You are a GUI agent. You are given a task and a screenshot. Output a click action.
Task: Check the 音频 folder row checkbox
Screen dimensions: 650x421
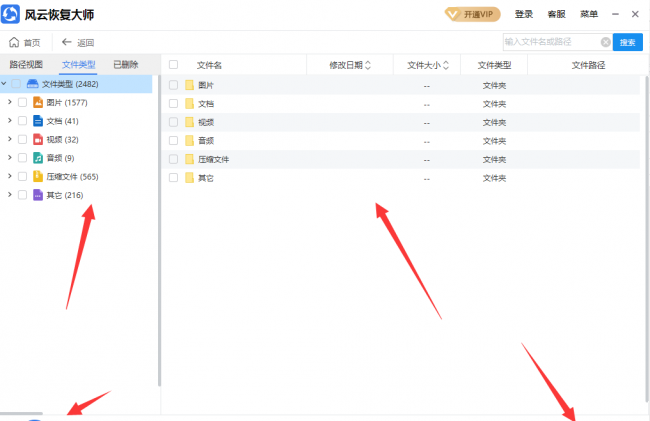click(173, 140)
